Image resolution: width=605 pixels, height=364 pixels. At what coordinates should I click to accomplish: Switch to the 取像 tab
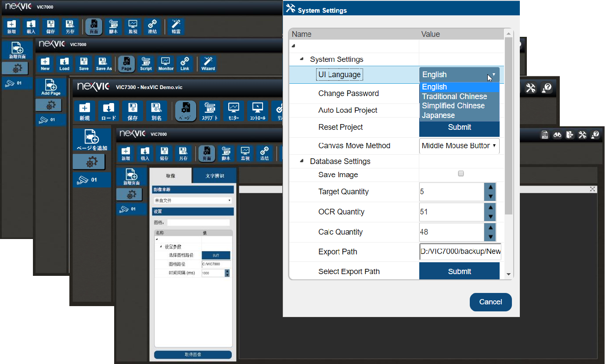170,175
